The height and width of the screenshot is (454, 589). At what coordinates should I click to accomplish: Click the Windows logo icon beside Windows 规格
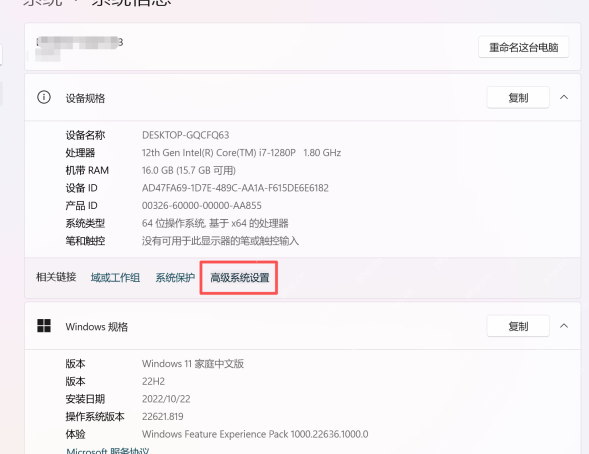(x=44, y=326)
